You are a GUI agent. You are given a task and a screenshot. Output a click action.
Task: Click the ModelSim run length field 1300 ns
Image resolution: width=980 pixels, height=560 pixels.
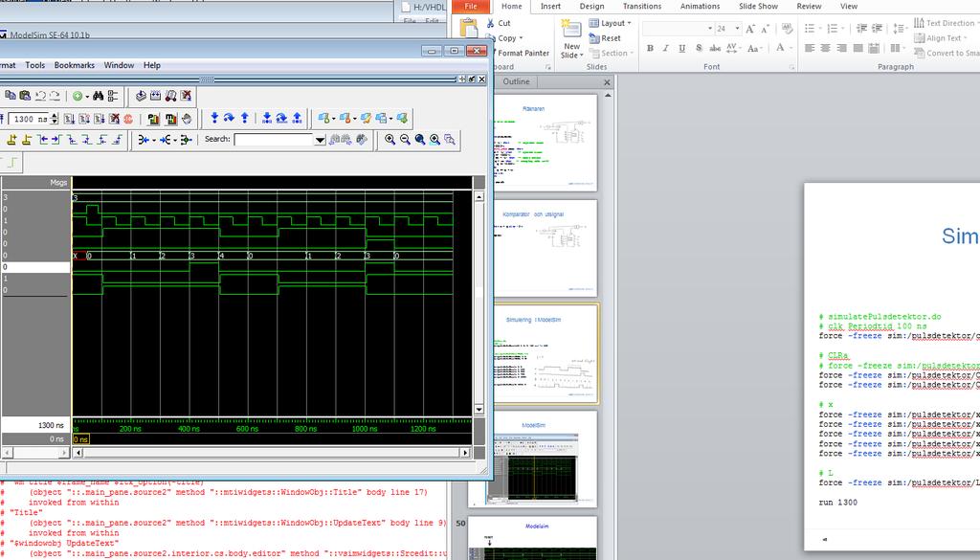(x=31, y=119)
